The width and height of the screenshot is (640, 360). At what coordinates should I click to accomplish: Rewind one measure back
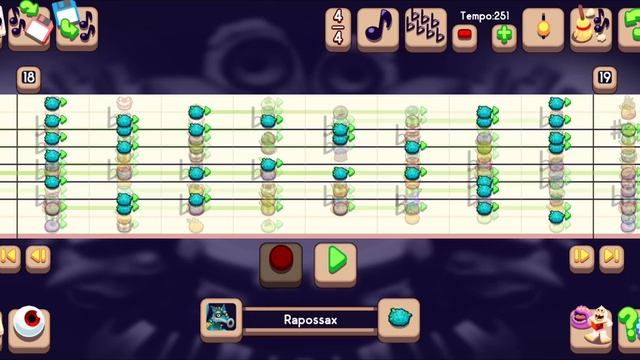coord(38,258)
